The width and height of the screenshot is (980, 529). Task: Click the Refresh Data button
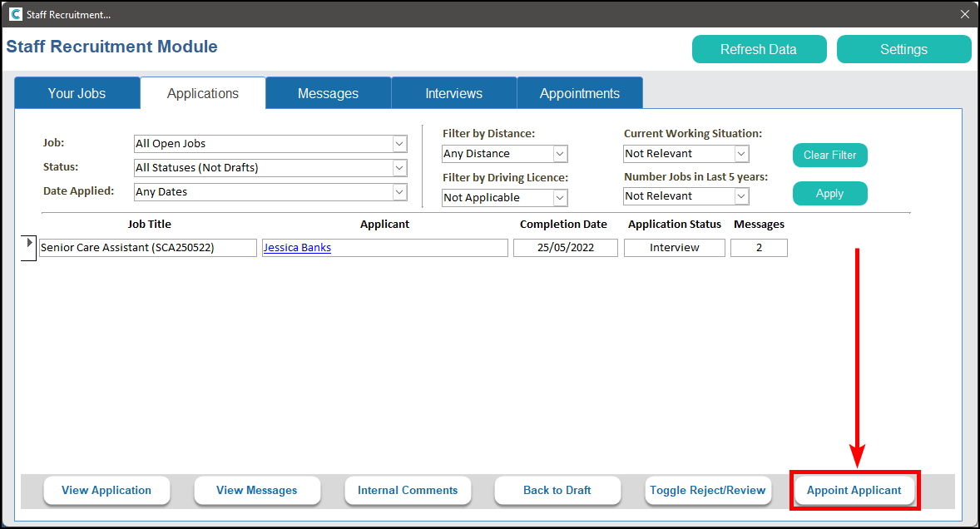point(758,49)
